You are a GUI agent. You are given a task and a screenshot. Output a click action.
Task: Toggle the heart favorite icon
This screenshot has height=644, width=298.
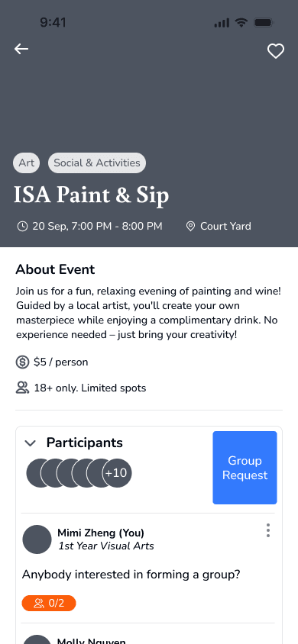[x=276, y=51]
